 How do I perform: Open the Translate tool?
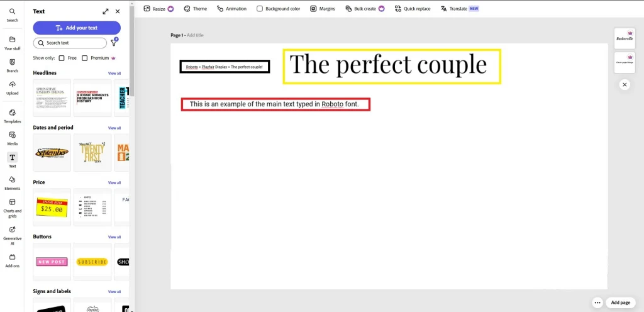pyautogui.click(x=460, y=9)
